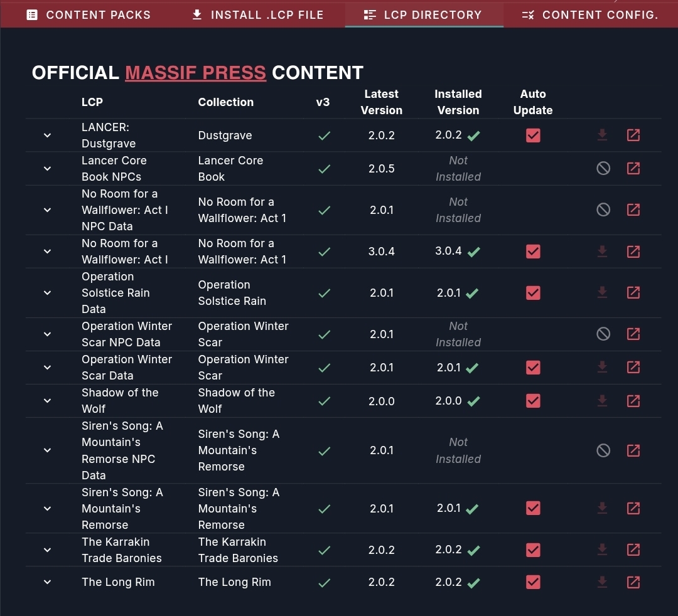This screenshot has height=616, width=678.
Task: Open external link for Operation Solstice Rain Data
Action: pos(633,293)
